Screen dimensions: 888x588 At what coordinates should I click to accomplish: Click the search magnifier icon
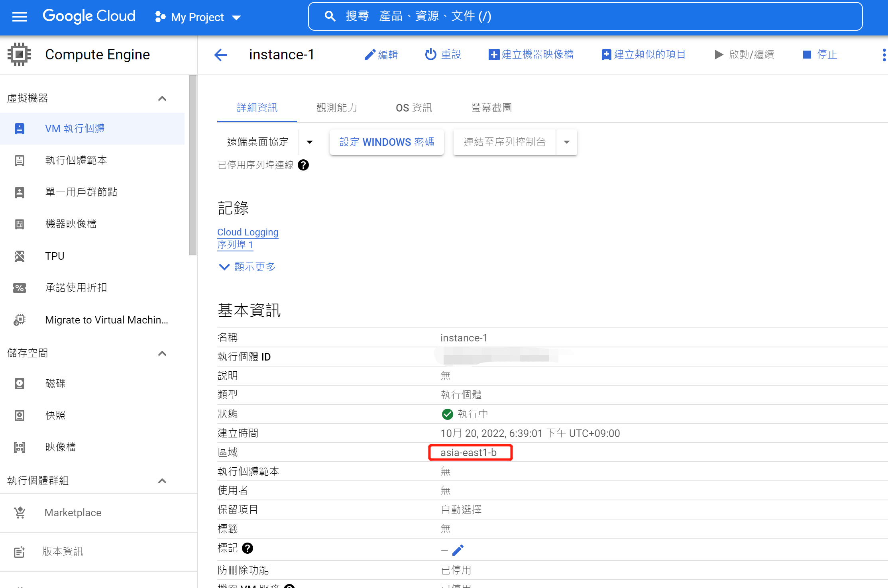[x=330, y=16]
